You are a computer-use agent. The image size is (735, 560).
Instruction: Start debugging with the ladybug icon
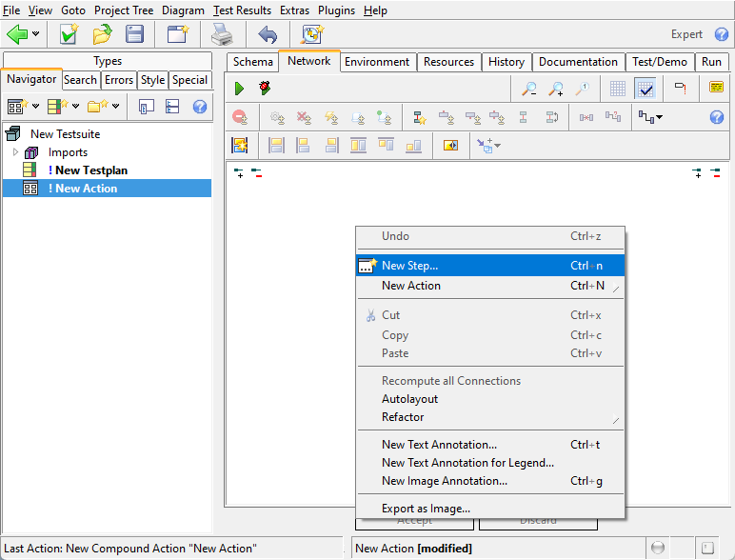click(x=265, y=89)
